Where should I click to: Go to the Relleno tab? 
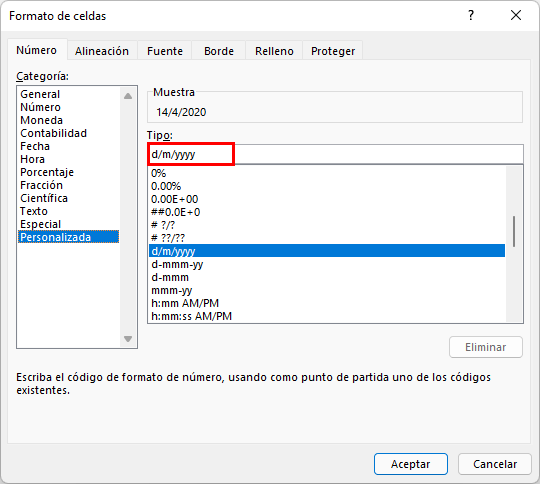click(x=274, y=51)
